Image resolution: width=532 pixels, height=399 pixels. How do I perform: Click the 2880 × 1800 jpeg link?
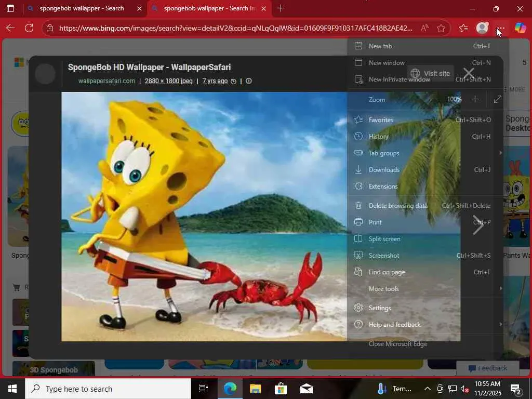coord(169,81)
